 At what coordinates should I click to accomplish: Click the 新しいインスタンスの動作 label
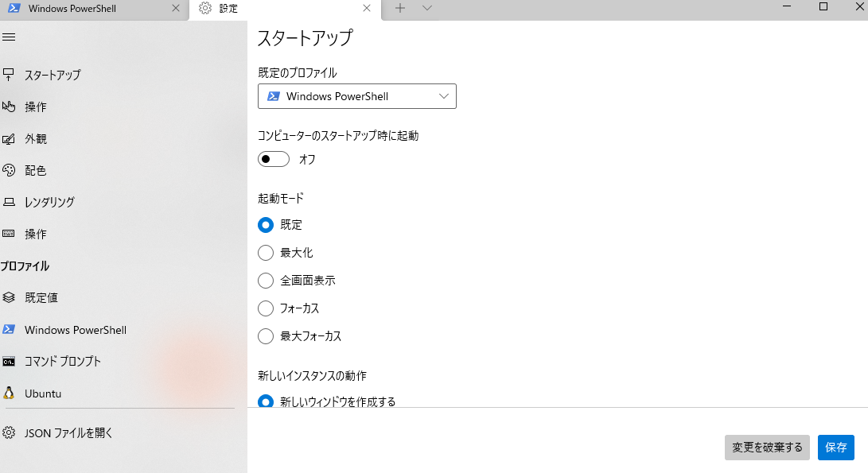click(x=312, y=376)
